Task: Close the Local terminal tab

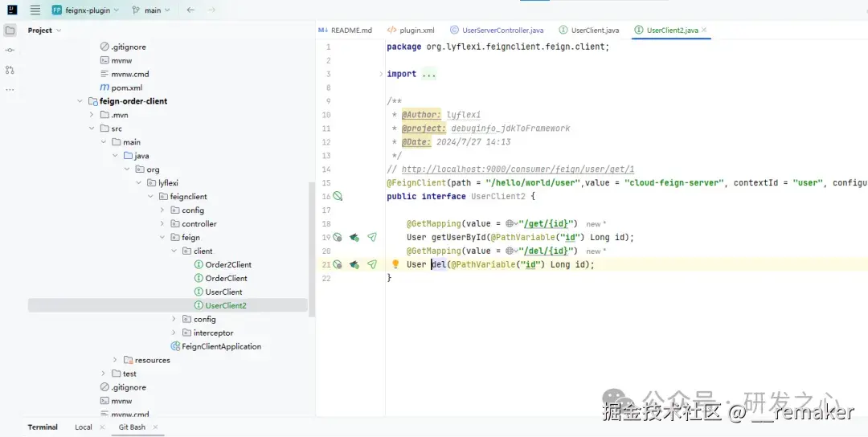Action: pyautogui.click(x=102, y=427)
